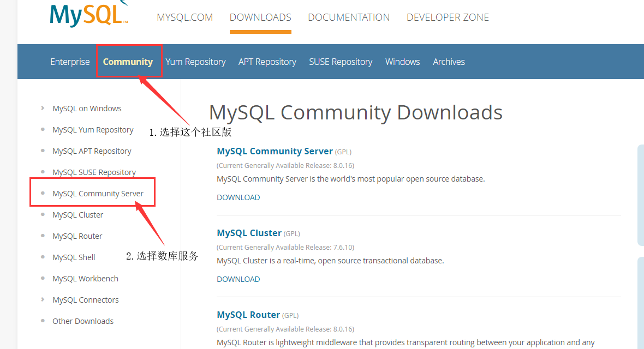The image size is (644, 349).
Task: Click DOWNLOAD under MySQL Cluster
Action: 238,279
